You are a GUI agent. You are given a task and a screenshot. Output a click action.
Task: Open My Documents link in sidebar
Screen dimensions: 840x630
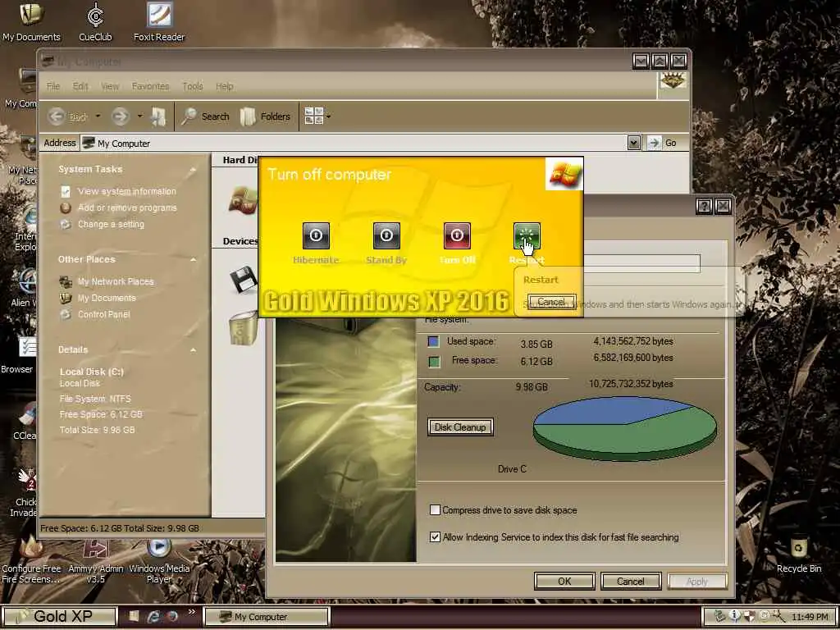tap(107, 299)
